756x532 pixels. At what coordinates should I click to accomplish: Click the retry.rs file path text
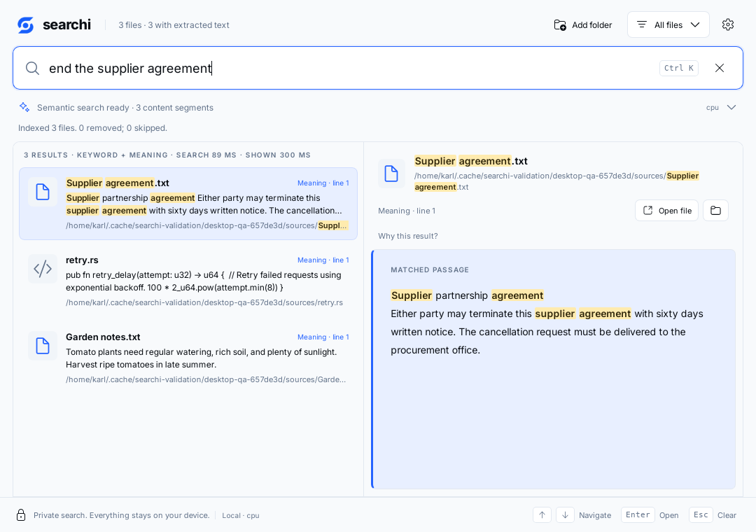[x=204, y=302]
